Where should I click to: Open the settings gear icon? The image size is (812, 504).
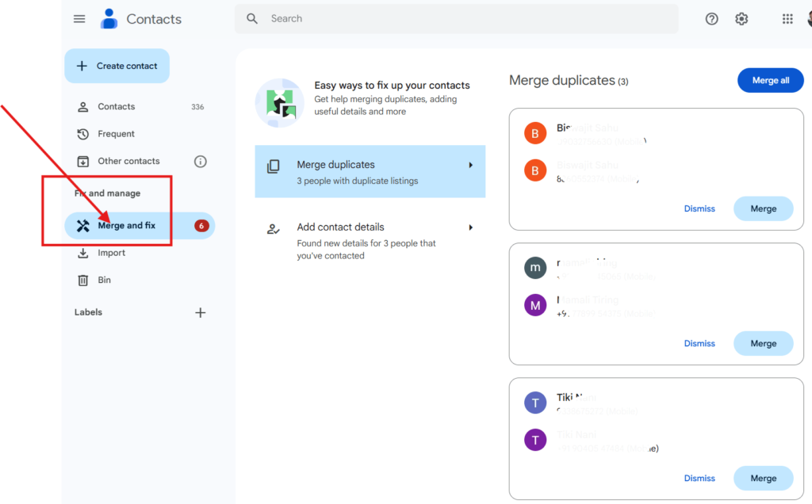[x=741, y=19]
